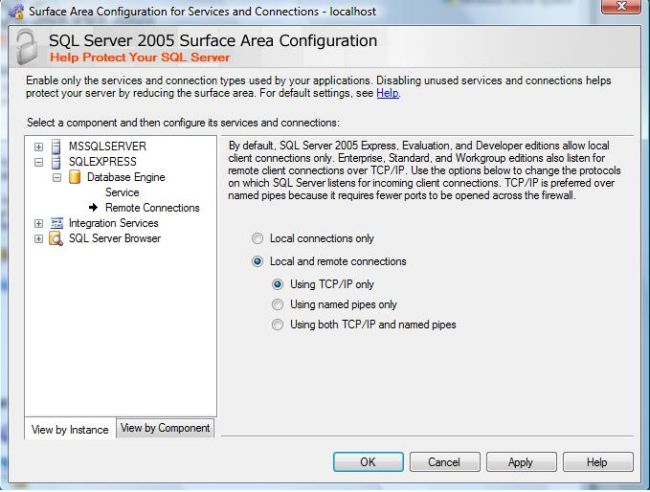Select the Integration Services tree item
The width and height of the screenshot is (650, 492).
click(114, 223)
